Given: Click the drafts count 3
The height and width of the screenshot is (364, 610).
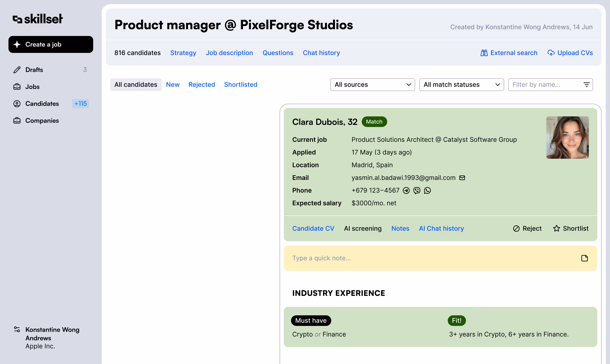Looking at the screenshot, I should tap(85, 70).
